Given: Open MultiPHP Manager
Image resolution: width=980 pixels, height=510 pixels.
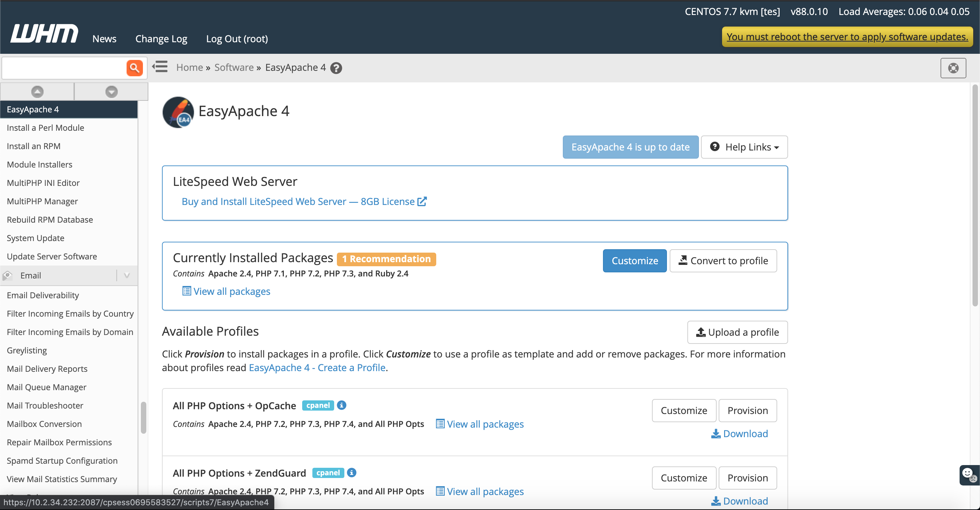Looking at the screenshot, I should pyautogui.click(x=42, y=201).
